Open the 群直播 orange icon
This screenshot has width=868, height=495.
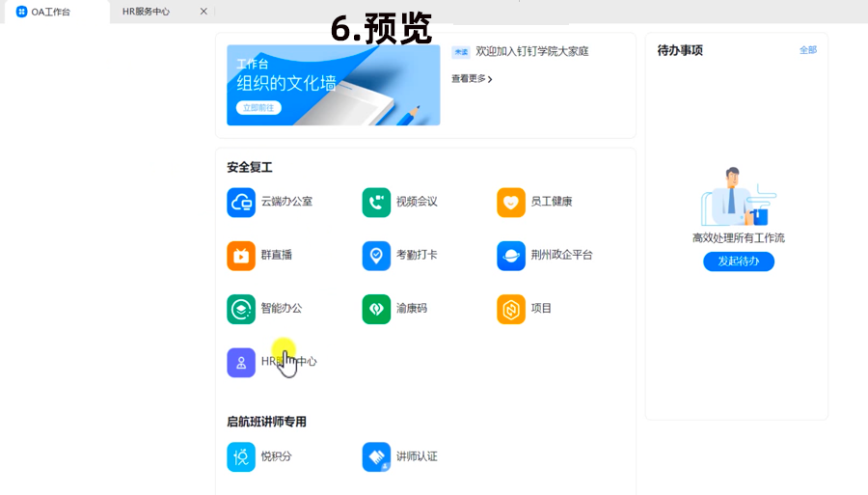point(241,256)
